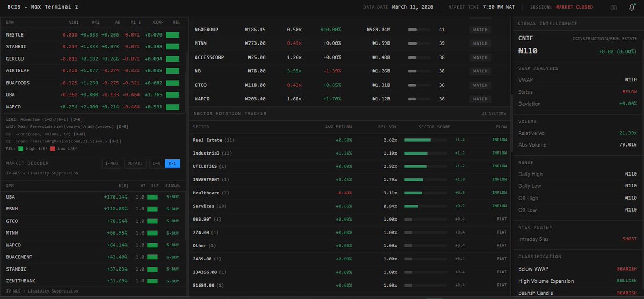
Task: Click High Volume Expansion BULLISH tag
Action: click(627, 281)
